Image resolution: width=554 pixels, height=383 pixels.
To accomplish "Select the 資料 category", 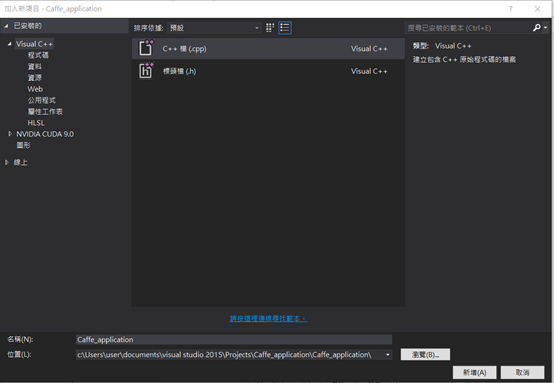I will 35,66.
